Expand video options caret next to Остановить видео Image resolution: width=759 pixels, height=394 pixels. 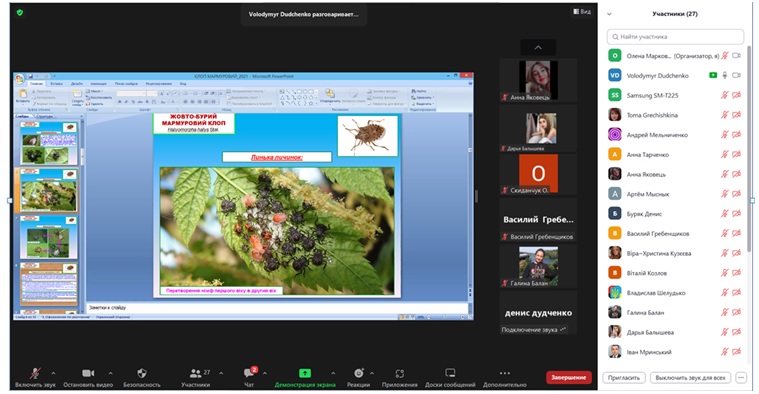(x=110, y=373)
